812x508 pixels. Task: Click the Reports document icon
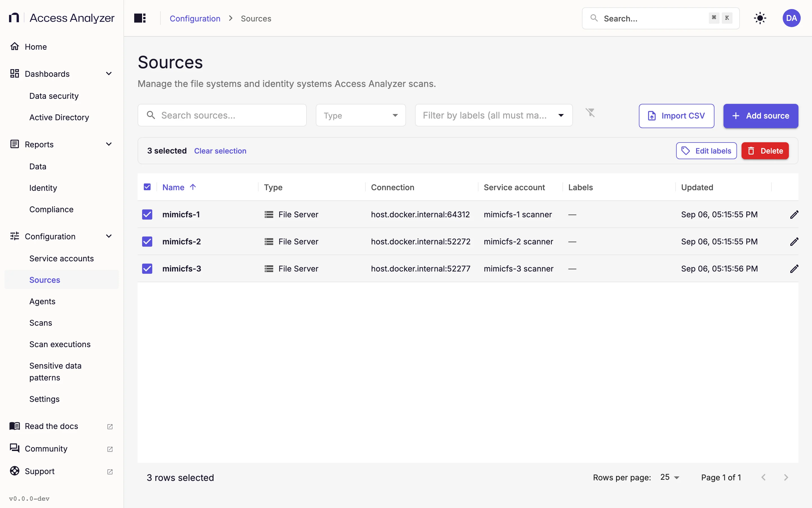[14, 144]
